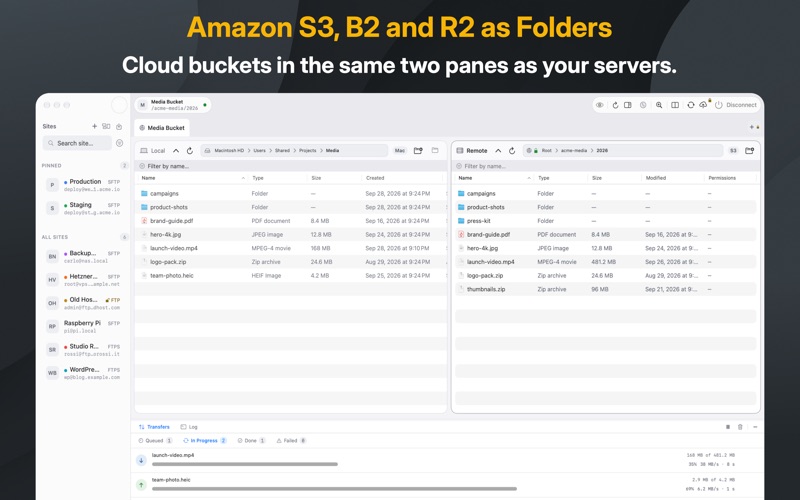Go up one folder in Local pane
Viewport: 800px width, 500px height.
click(176, 151)
